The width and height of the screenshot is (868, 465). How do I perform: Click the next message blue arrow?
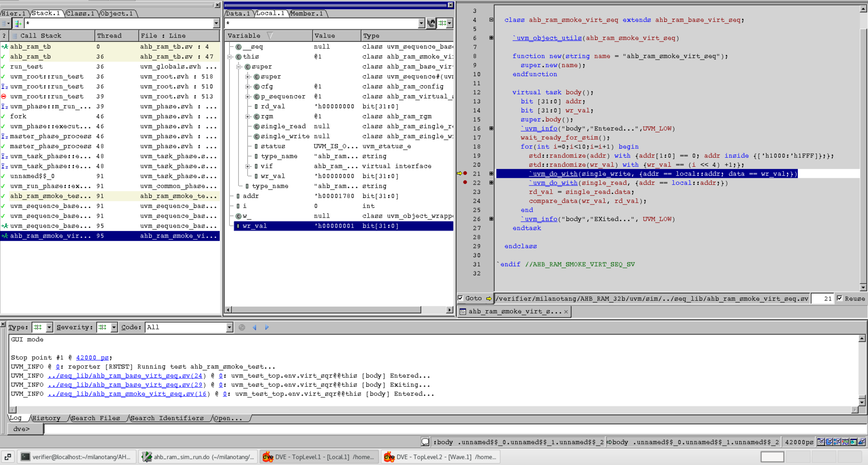tap(267, 327)
